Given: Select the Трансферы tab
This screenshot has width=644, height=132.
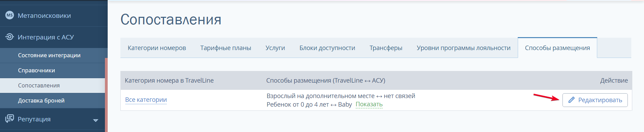Looking at the screenshot, I should [386, 48].
